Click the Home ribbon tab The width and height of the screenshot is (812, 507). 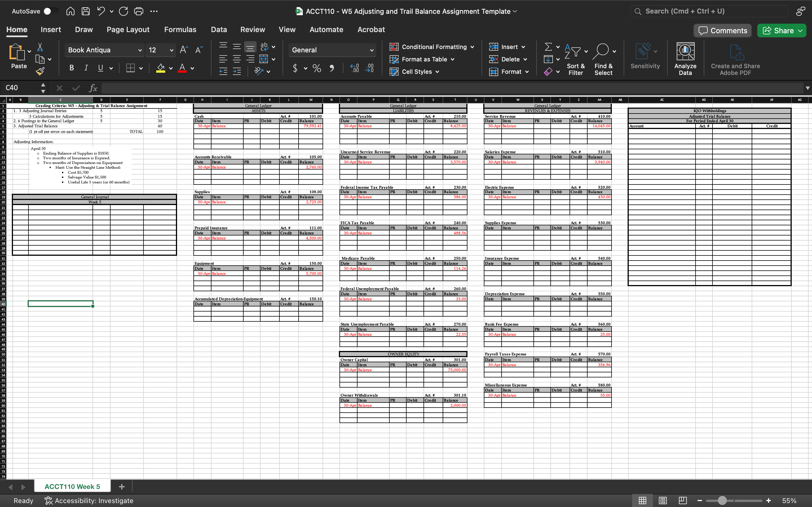coord(17,29)
